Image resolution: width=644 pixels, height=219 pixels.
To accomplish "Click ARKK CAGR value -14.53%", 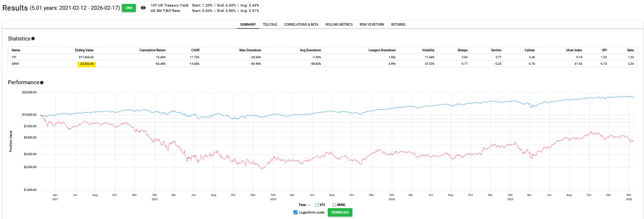I will tap(194, 64).
